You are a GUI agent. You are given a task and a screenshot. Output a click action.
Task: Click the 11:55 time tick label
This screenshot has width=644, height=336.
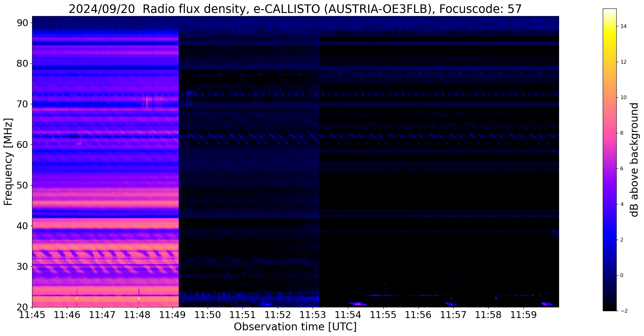(383, 315)
